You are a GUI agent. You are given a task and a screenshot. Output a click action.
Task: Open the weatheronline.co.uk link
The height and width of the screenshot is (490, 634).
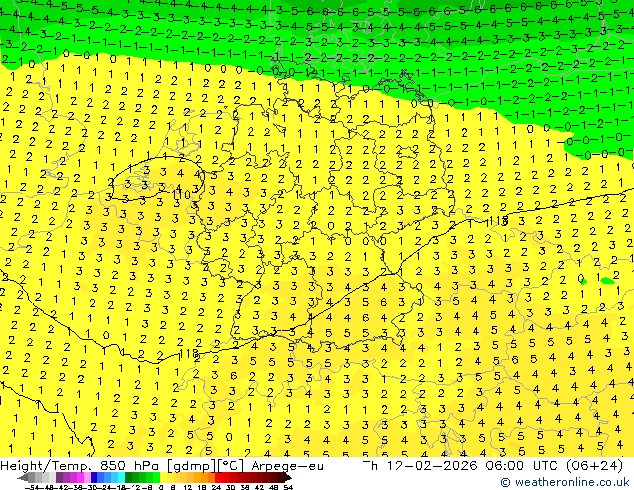(572, 482)
